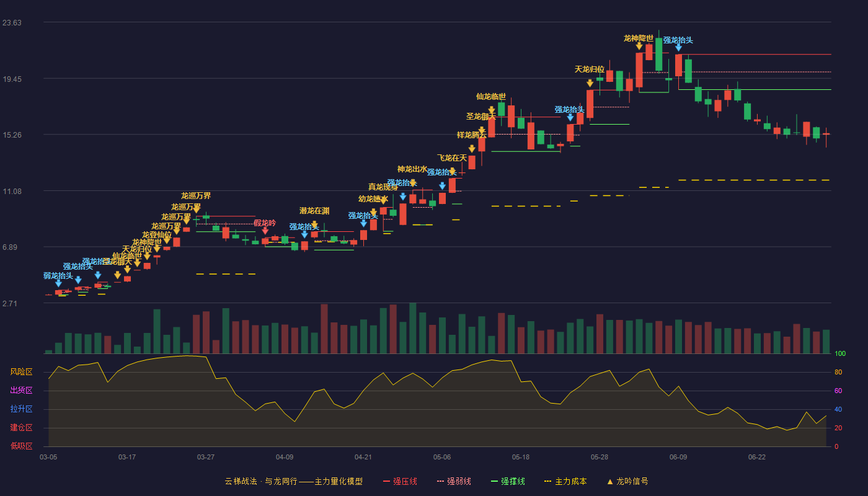Click the 风险区 zone label

click(x=21, y=372)
